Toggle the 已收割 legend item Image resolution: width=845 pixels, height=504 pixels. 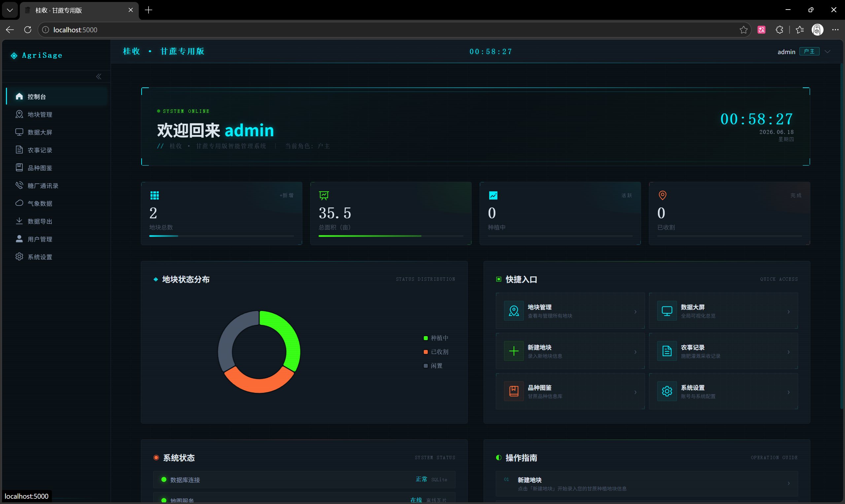(x=436, y=352)
